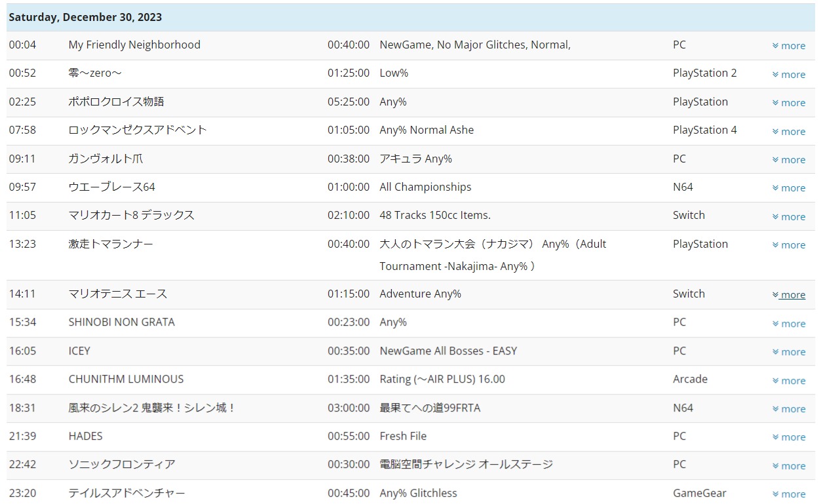Open more link for ICEY row

[789, 351]
